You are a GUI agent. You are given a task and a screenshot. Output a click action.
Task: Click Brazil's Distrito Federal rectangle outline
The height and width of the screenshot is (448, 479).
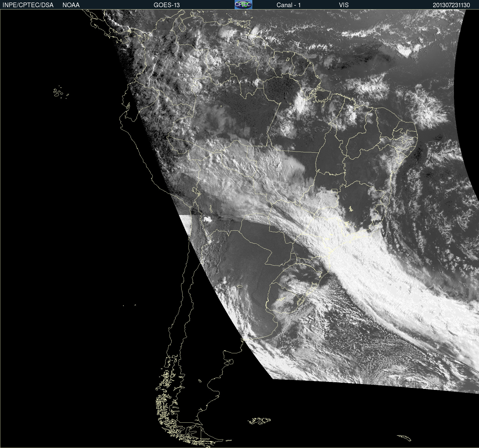334,190
